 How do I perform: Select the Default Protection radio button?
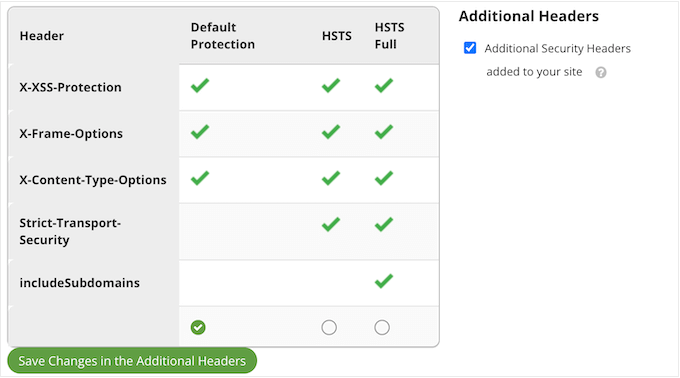click(x=198, y=327)
